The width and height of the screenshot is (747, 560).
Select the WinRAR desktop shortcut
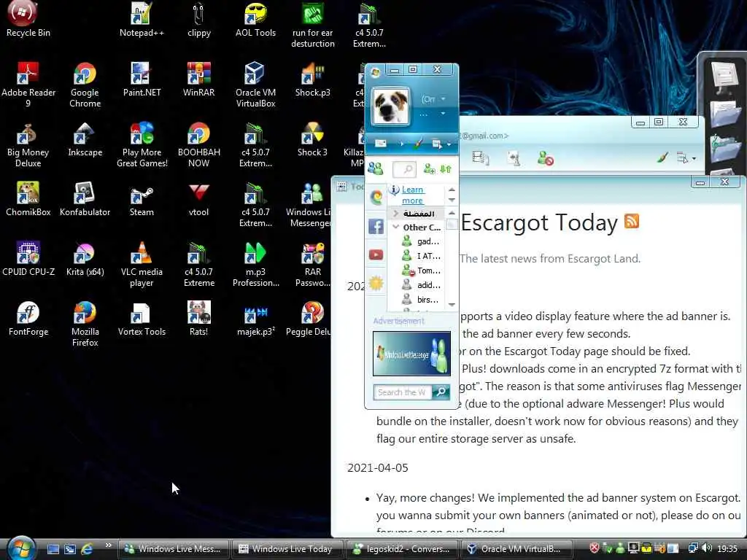[x=198, y=79]
